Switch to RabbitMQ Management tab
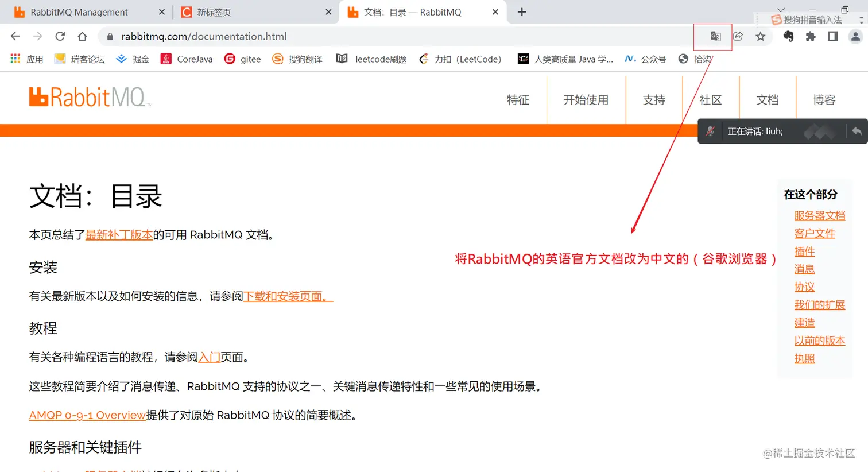868x472 pixels. [x=79, y=12]
